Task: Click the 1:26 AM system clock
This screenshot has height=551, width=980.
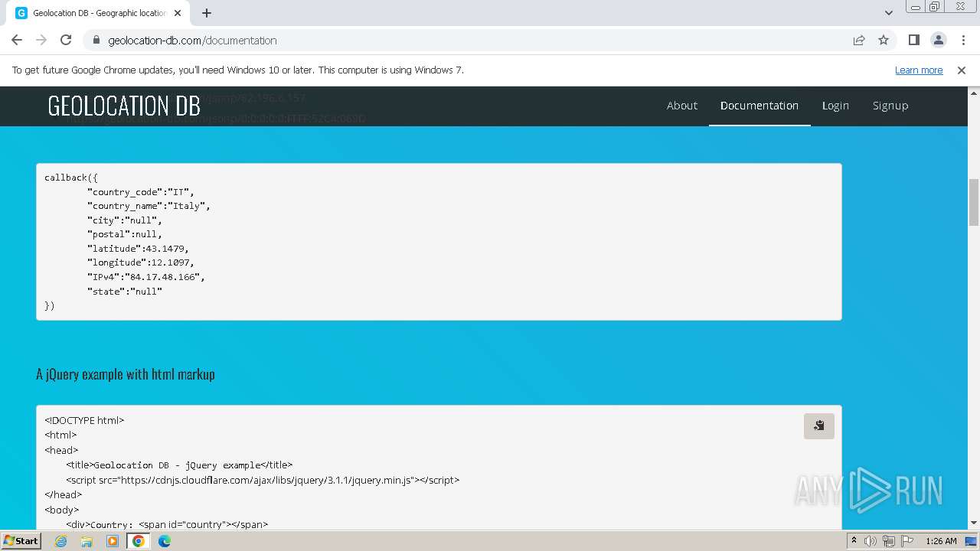Action: [x=941, y=541]
